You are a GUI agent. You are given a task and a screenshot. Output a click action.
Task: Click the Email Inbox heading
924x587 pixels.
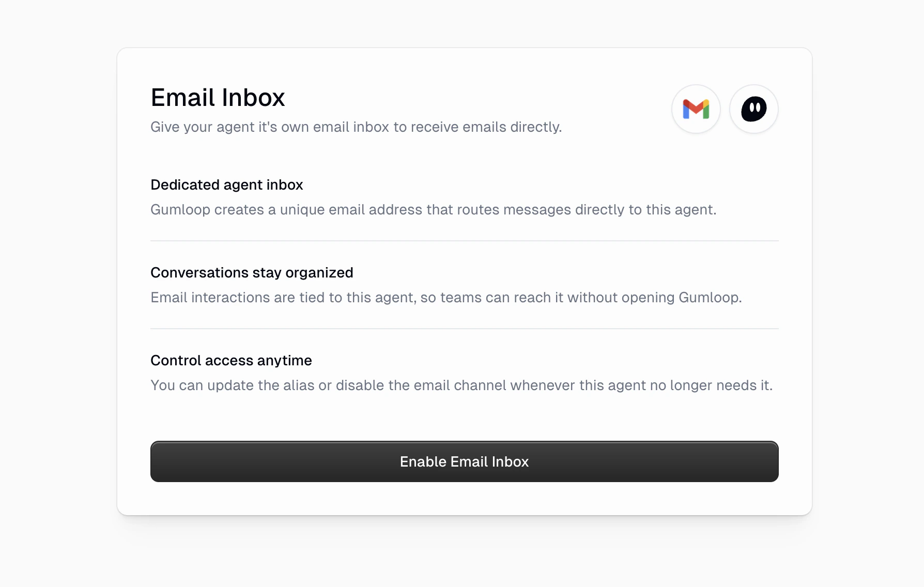218,97
